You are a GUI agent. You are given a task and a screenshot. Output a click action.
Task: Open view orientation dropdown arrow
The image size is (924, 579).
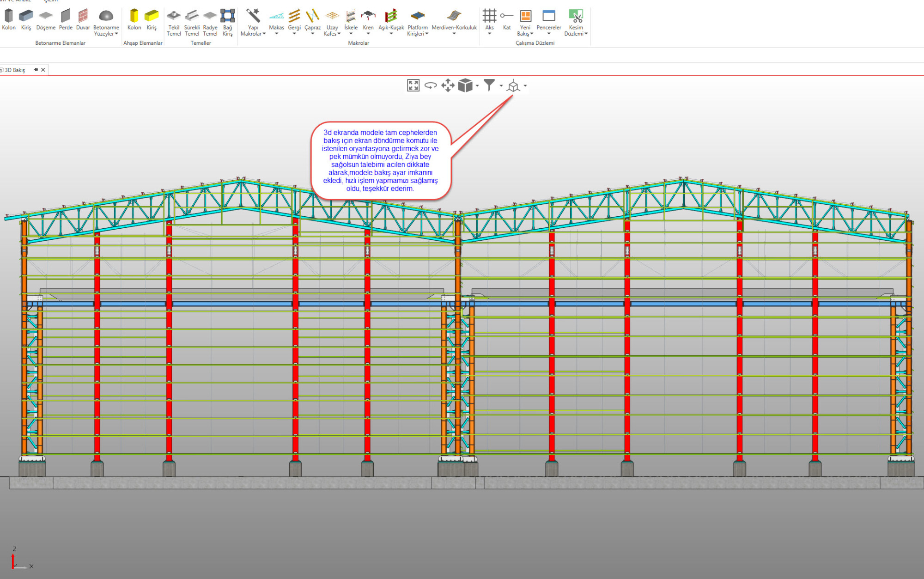tap(525, 86)
